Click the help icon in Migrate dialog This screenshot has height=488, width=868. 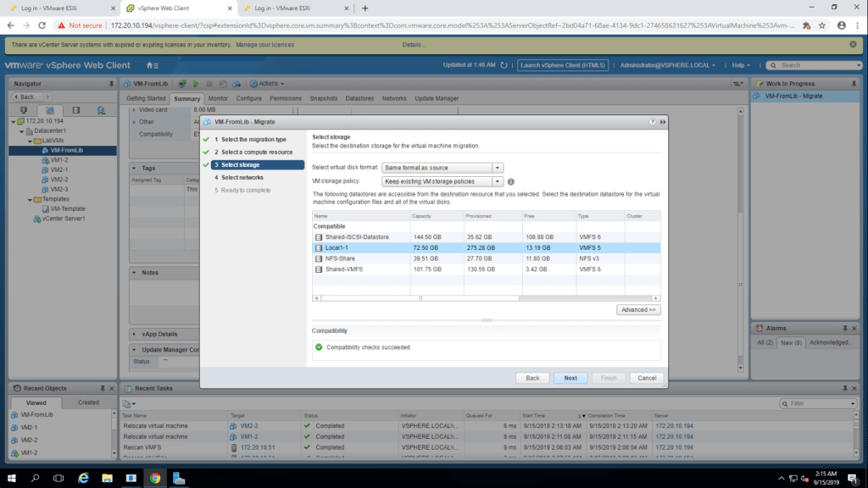[x=653, y=122]
